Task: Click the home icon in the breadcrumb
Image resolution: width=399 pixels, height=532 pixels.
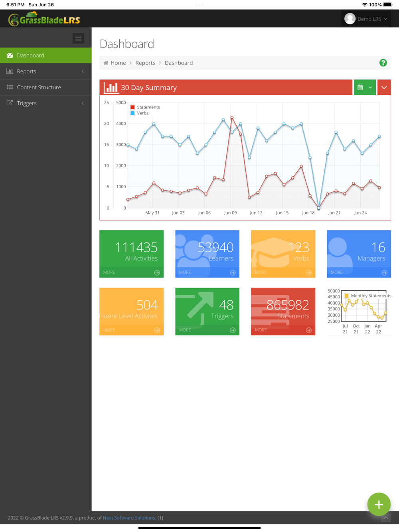Action: point(106,63)
